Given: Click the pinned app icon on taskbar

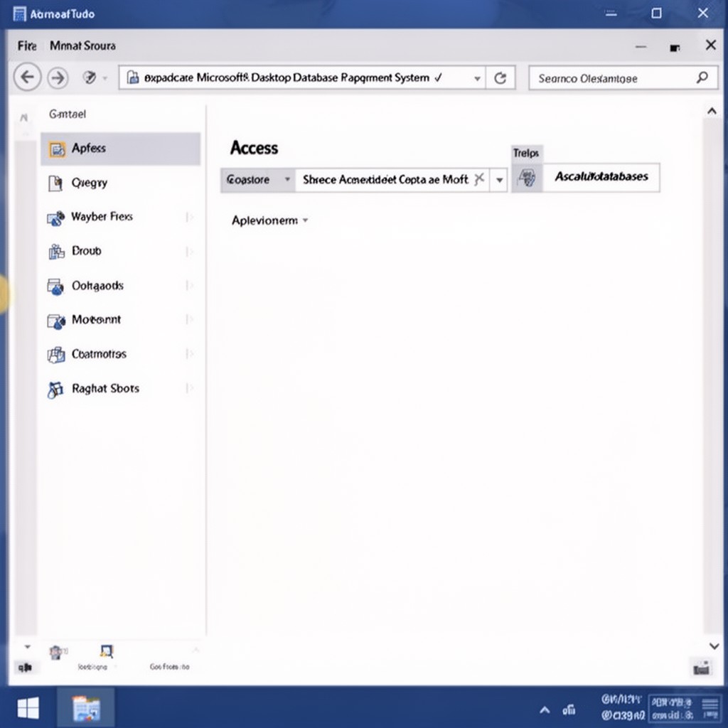Looking at the screenshot, I should [x=86, y=708].
